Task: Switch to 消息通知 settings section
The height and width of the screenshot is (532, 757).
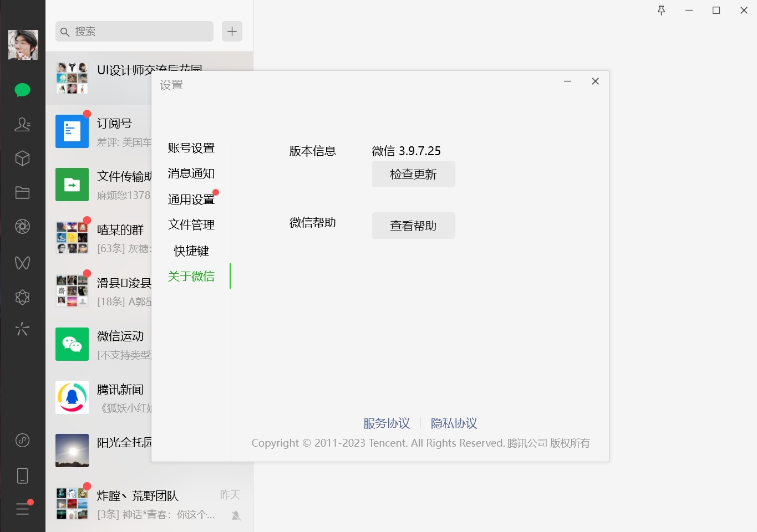Action: point(191,173)
